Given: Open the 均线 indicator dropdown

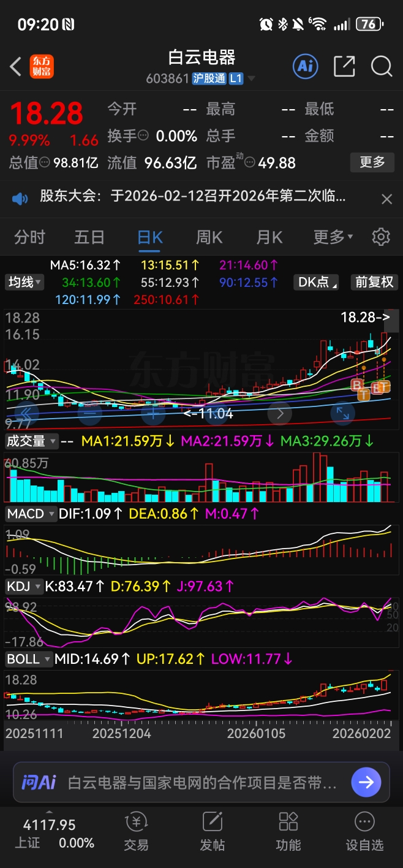Looking at the screenshot, I should tap(24, 282).
